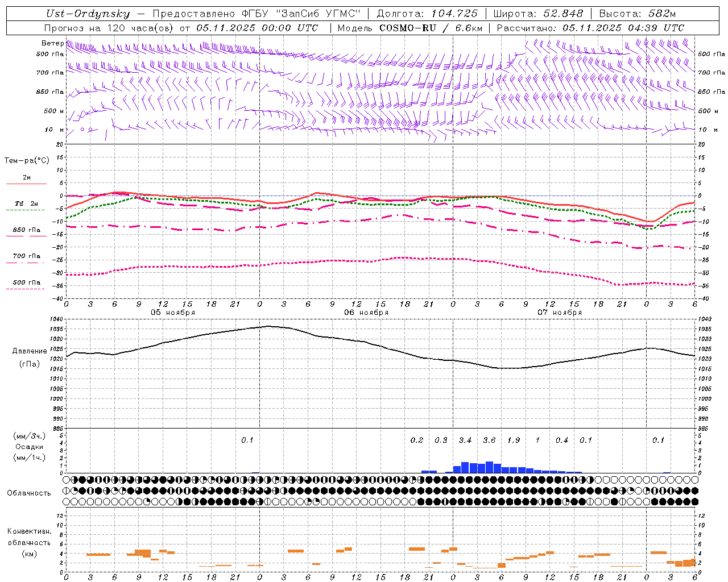Click the Конвективн. convective cloud label
This screenshot has width=728, height=582.
pyautogui.click(x=29, y=531)
